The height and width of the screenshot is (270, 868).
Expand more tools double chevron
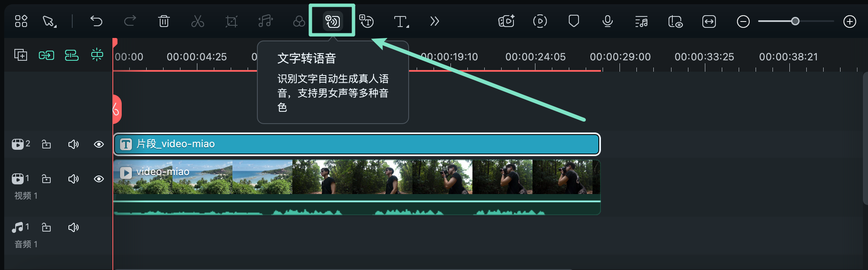click(435, 21)
